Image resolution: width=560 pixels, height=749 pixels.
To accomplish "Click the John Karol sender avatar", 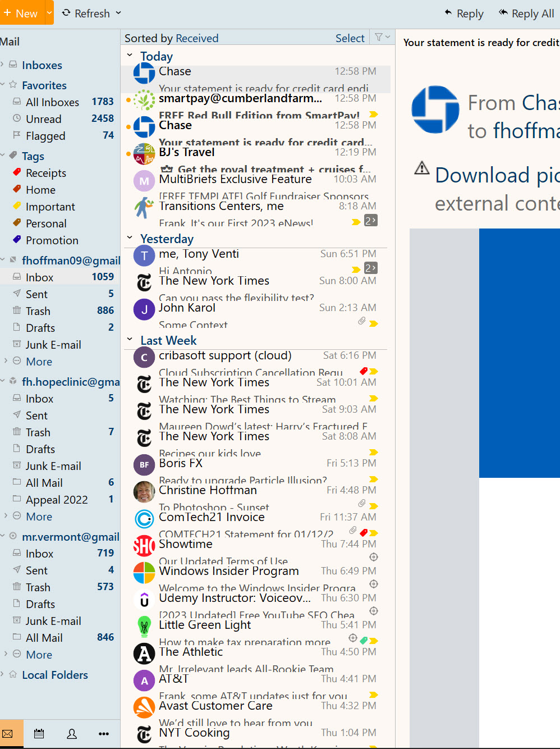I will point(144,309).
